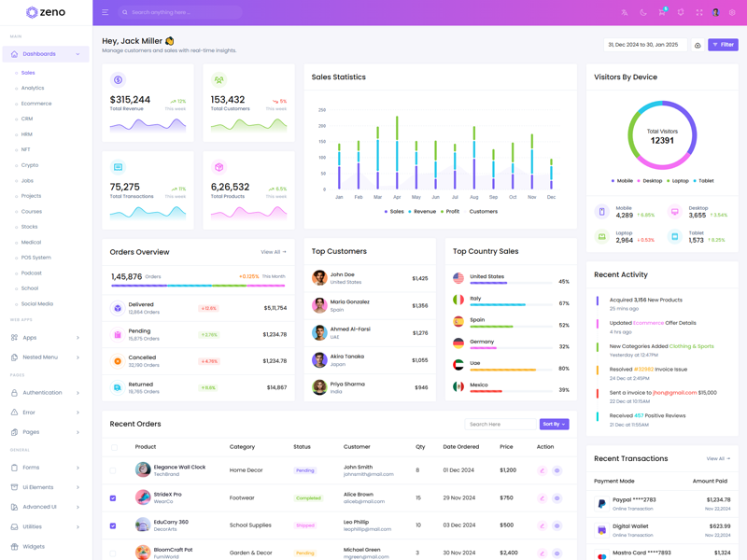Click the edit icon for Elegance Wall Clock
The image size is (747, 560).
click(542, 470)
